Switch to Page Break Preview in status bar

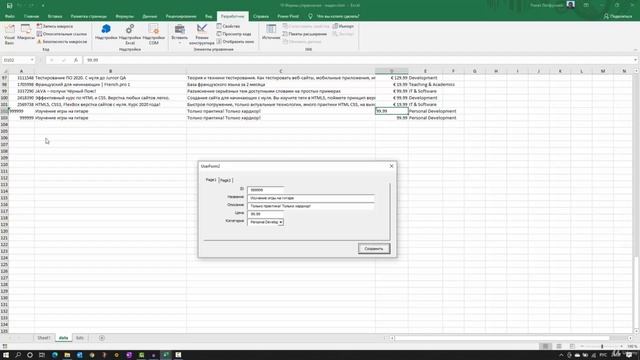tap(572, 347)
